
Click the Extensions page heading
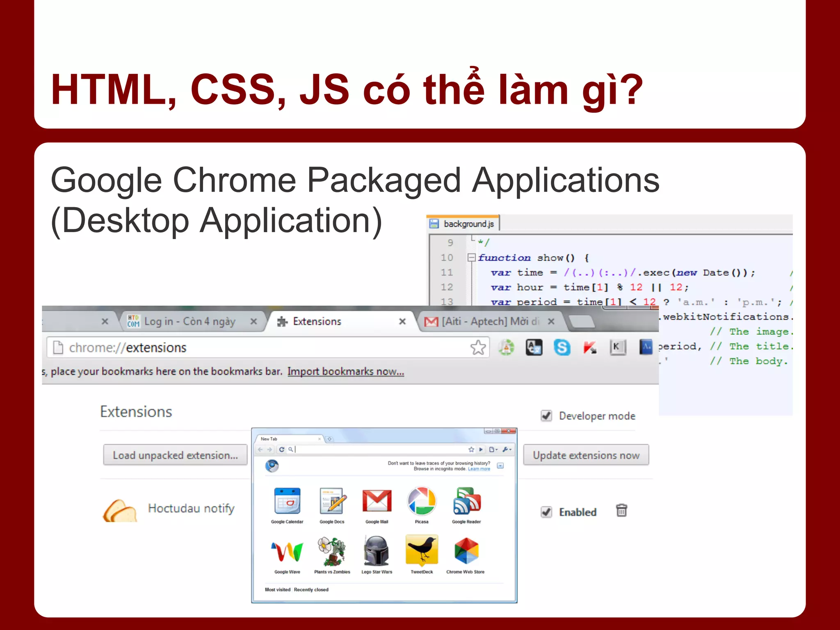pyautogui.click(x=136, y=412)
